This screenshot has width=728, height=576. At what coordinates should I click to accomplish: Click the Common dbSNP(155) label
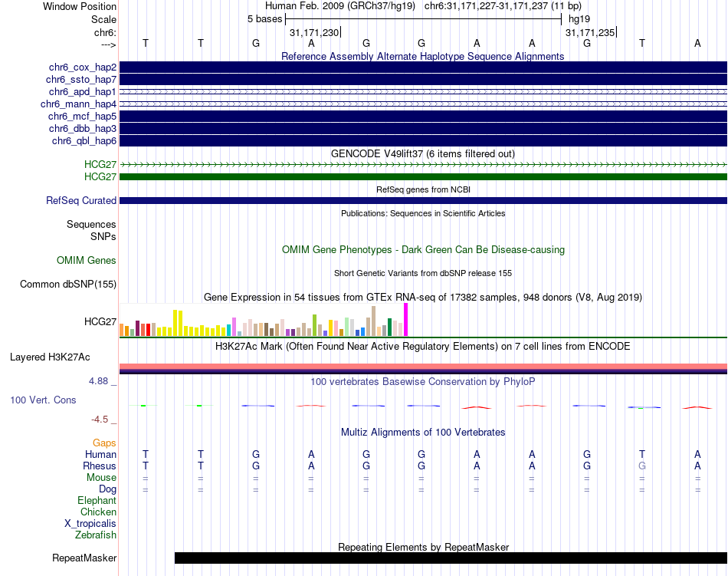tap(68, 285)
